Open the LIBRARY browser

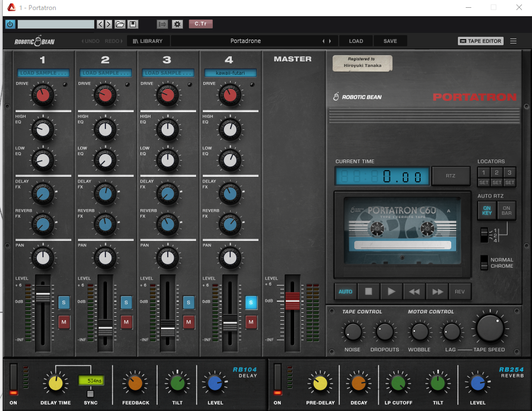148,41
